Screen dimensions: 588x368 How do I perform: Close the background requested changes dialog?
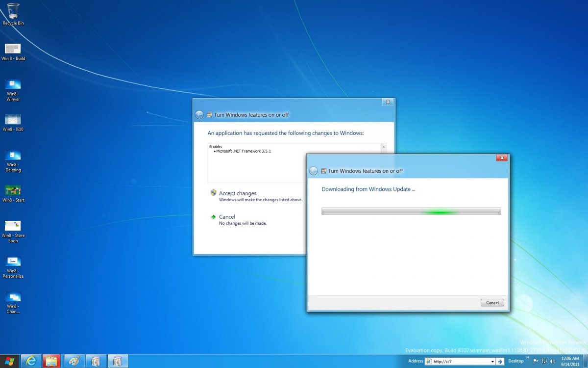click(388, 102)
